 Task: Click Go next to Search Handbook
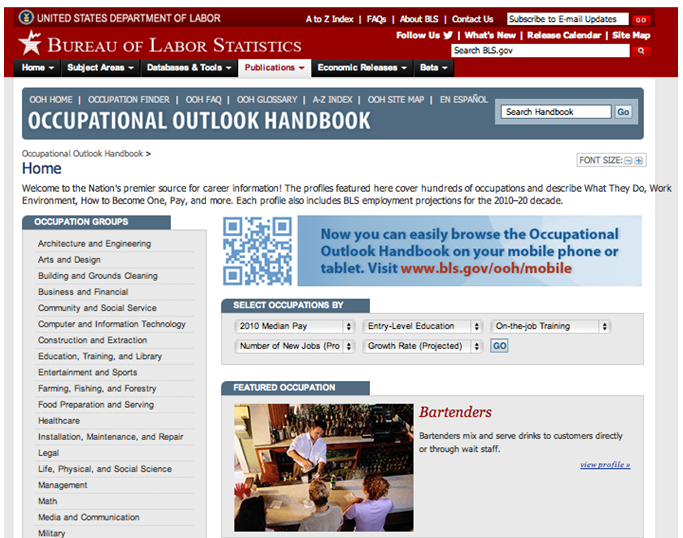[623, 112]
